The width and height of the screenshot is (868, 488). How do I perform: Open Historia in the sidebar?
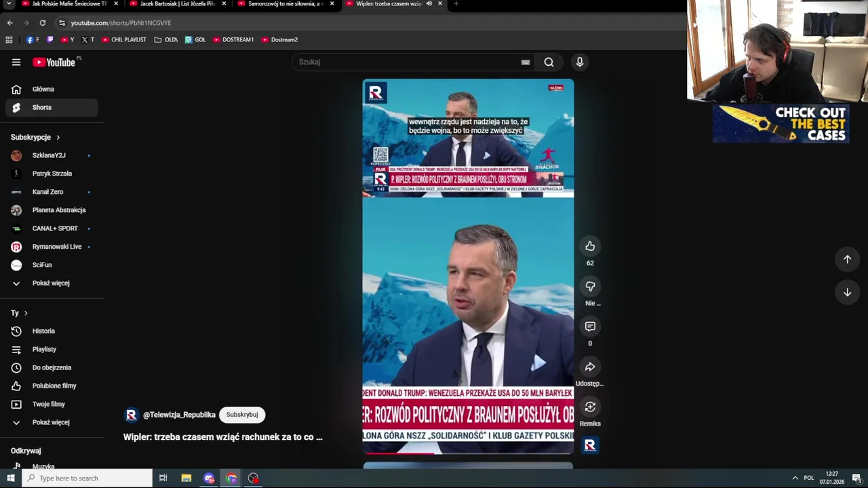52,331
